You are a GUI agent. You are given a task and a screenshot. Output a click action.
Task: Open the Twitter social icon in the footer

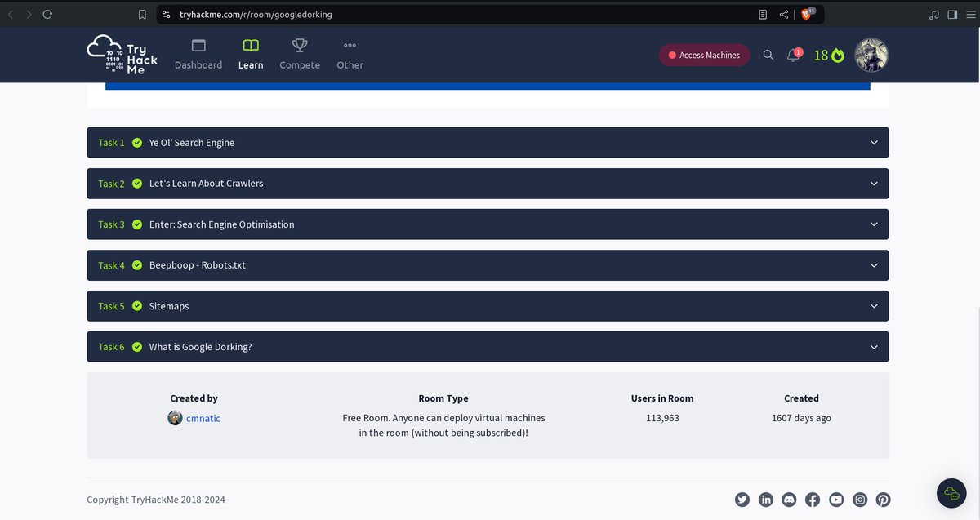click(742, 500)
